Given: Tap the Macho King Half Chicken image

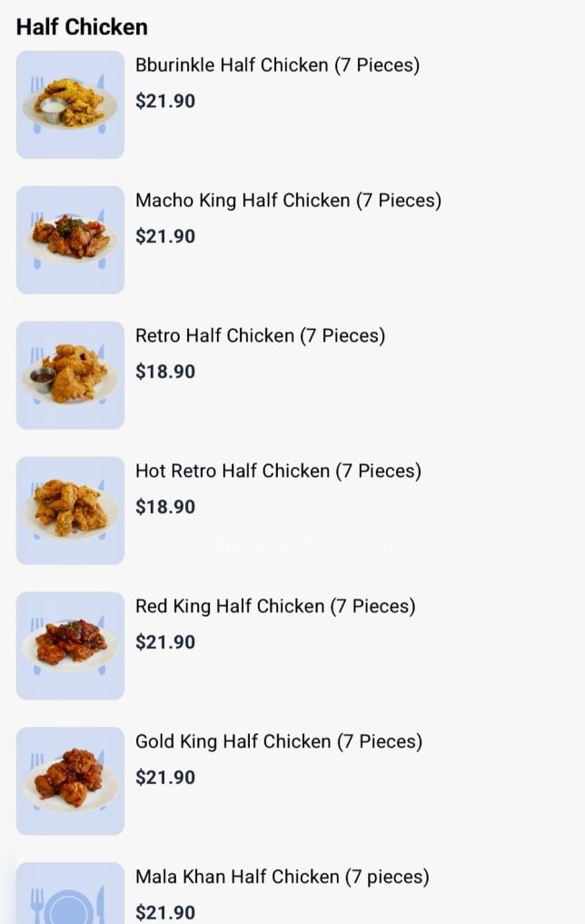Looking at the screenshot, I should click(70, 240).
